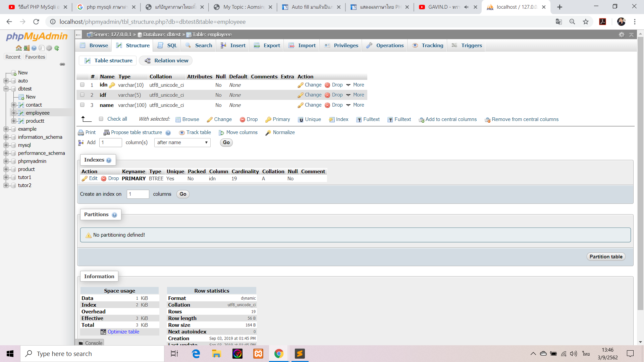Switch to the SQL tab
The image size is (644, 362).
click(x=167, y=46)
